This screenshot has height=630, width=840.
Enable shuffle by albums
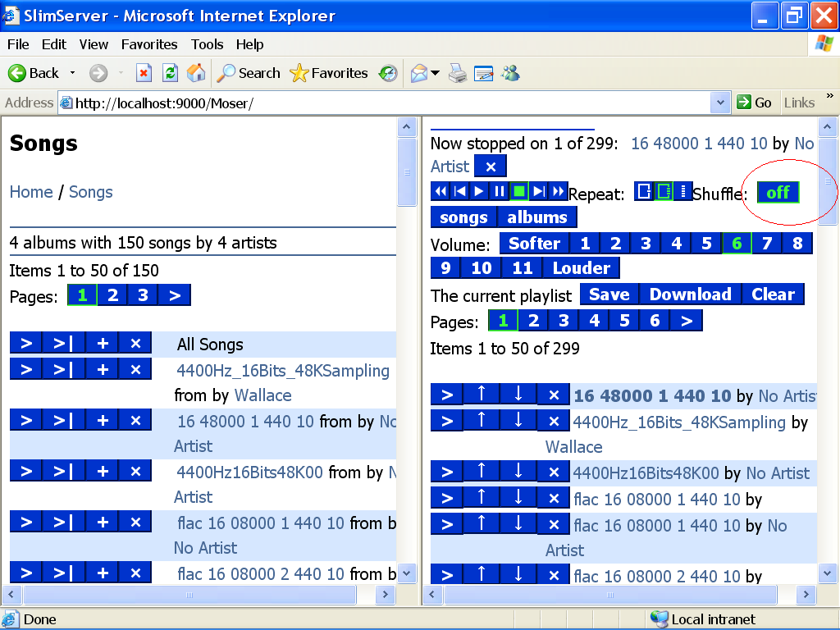click(x=537, y=217)
